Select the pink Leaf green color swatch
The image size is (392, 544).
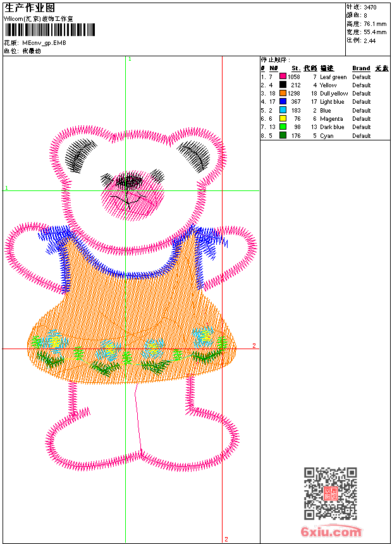283,77
